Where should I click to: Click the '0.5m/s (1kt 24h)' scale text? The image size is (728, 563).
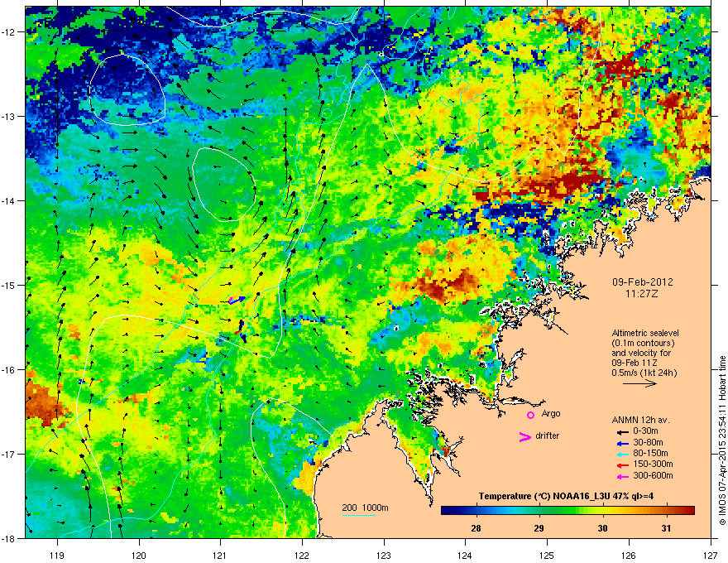click(x=644, y=373)
